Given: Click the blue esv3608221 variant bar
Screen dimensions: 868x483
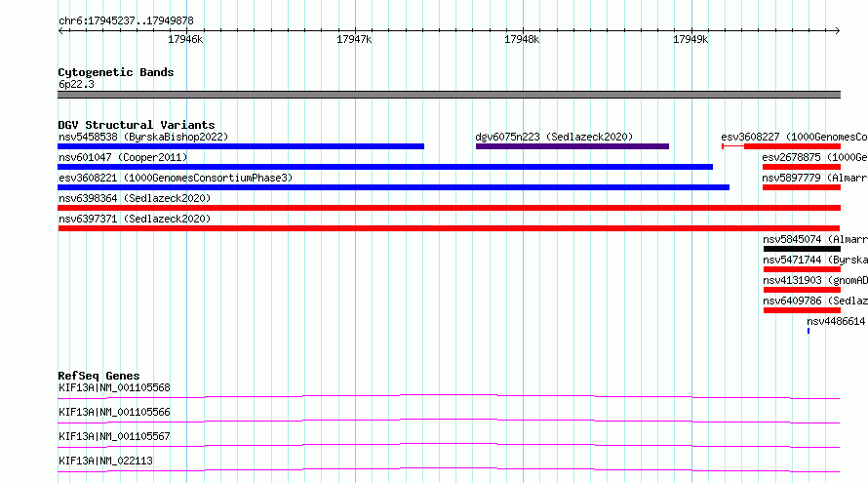Looking at the screenshot, I should (x=394, y=187).
